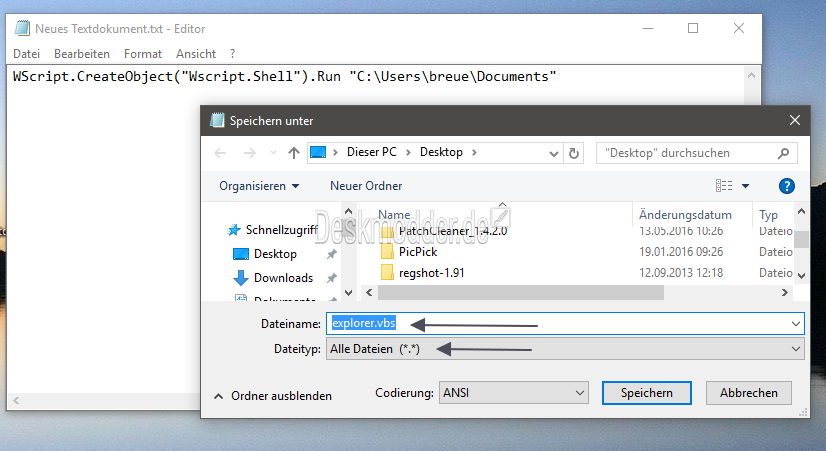Click the pin icon beside Desktop
Viewport: 826px width, 451px height.
point(332,254)
